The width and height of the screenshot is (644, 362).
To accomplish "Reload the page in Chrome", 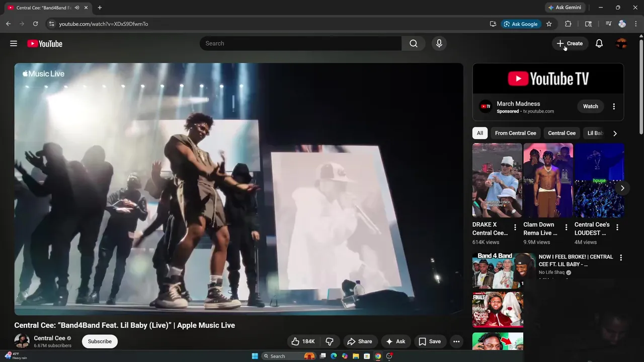I will coord(35,24).
